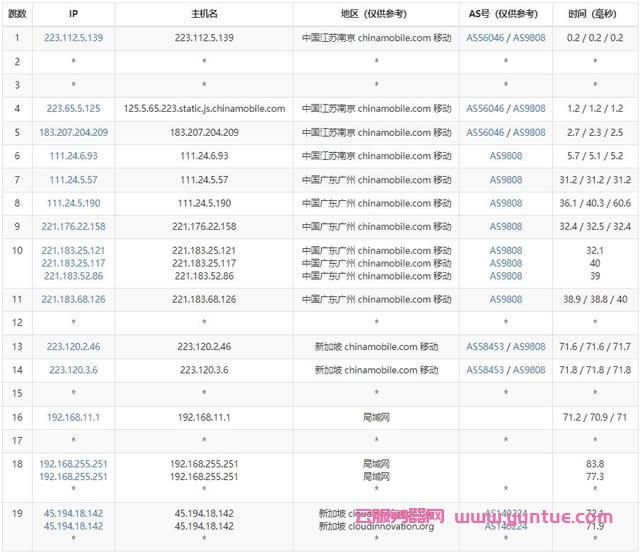Open the IP link 111.24.6.93
The image size is (640, 553).
74,156
